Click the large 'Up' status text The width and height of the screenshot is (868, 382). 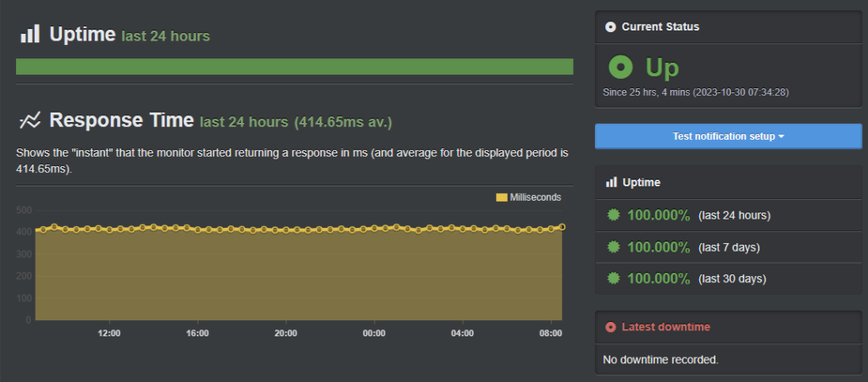coord(662,68)
